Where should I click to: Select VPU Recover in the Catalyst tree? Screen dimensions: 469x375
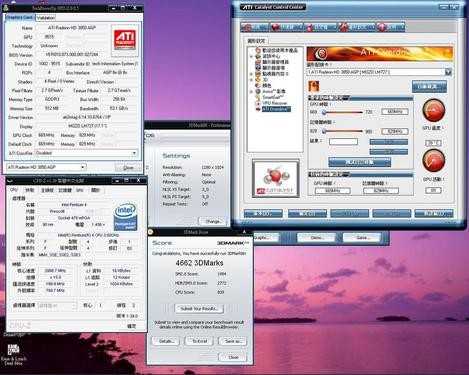(x=271, y=103)
